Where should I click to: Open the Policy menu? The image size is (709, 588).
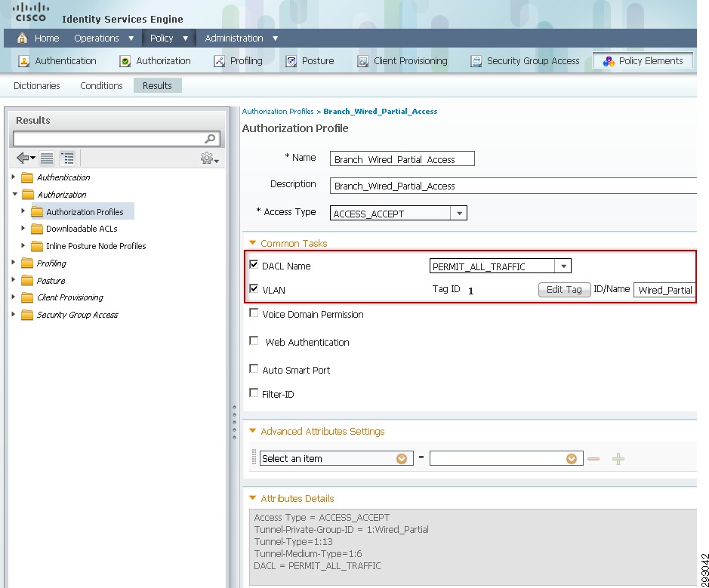(169, 38)
